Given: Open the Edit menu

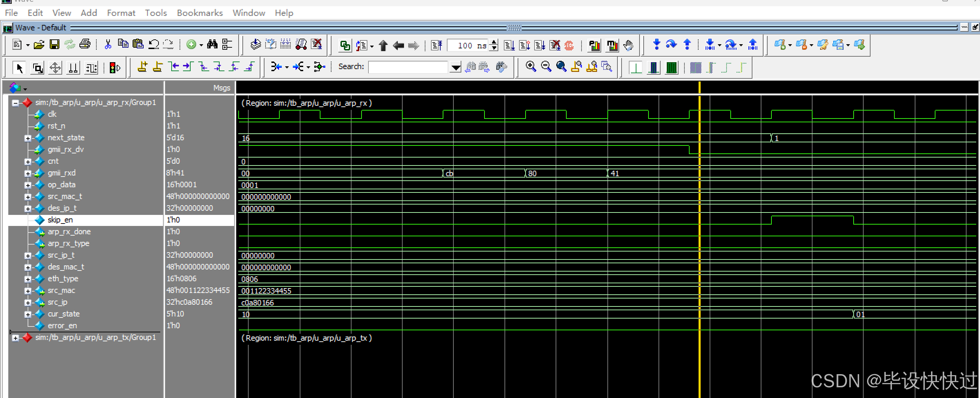Looking at the screenshot, I should click(x=35, y=13).
